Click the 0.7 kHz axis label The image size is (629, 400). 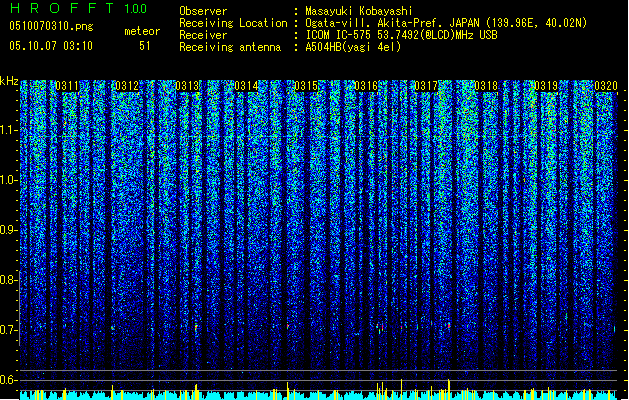click(x=9, y=330)
